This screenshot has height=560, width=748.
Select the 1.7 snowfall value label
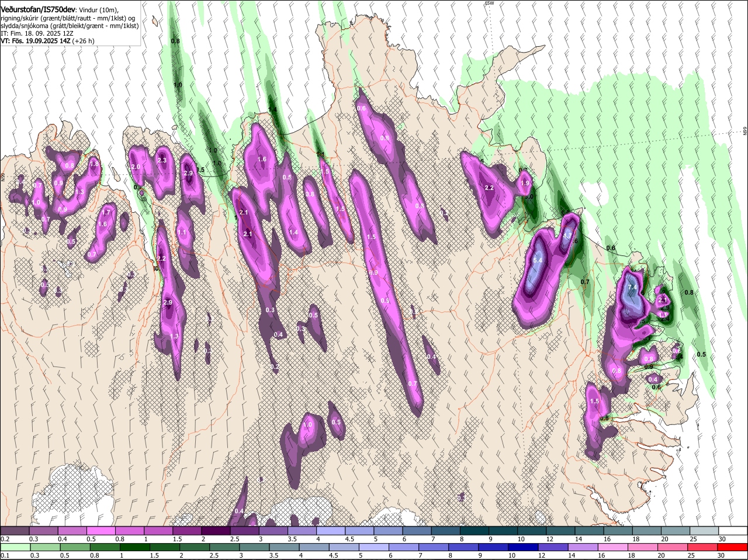coord(106,213)
